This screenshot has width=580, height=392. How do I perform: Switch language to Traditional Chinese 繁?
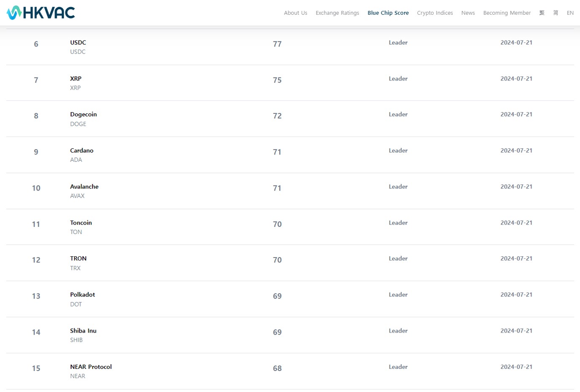[x=542, y=13]
